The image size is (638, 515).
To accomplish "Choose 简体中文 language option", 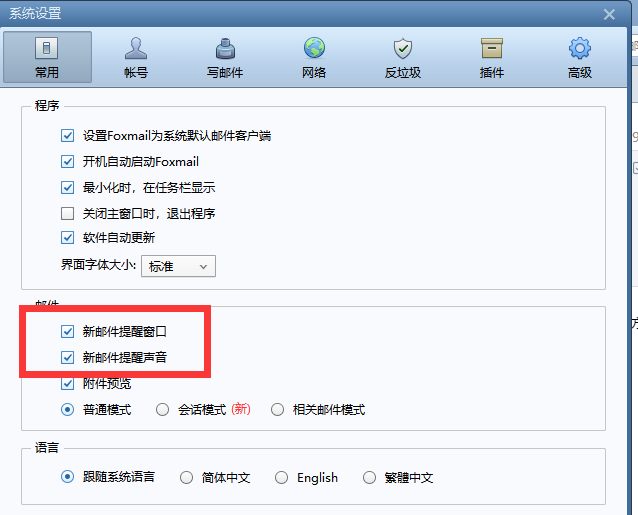I will click(187, 478).
